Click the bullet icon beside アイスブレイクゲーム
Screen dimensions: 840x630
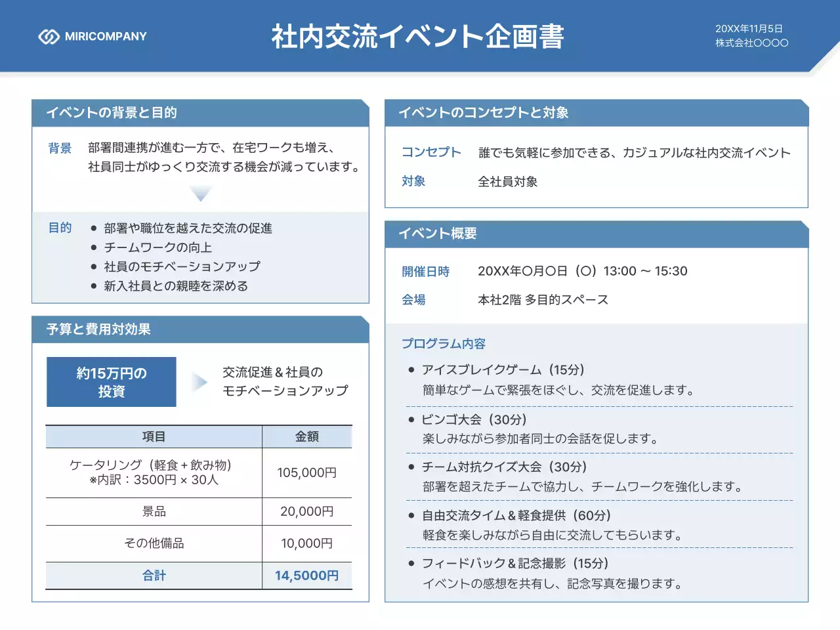[411, 369]
